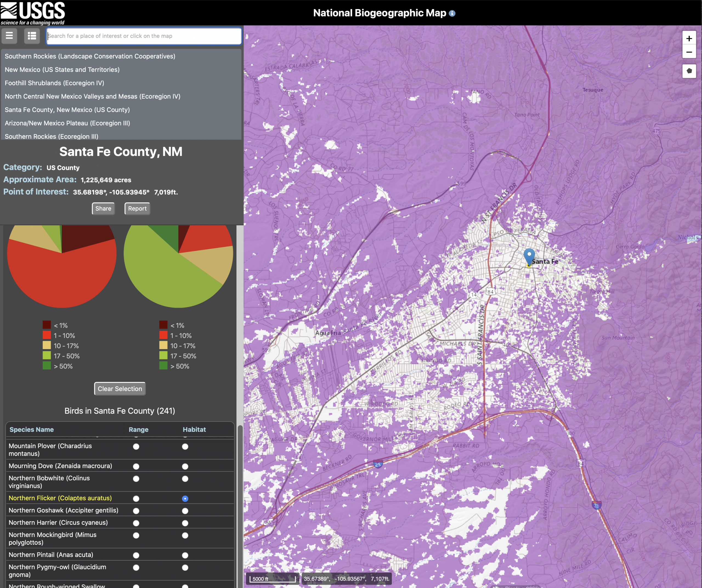
Task: Choose Foothill Shrublands (Ecoregion IV) suggestion
Action: point(55,83)
